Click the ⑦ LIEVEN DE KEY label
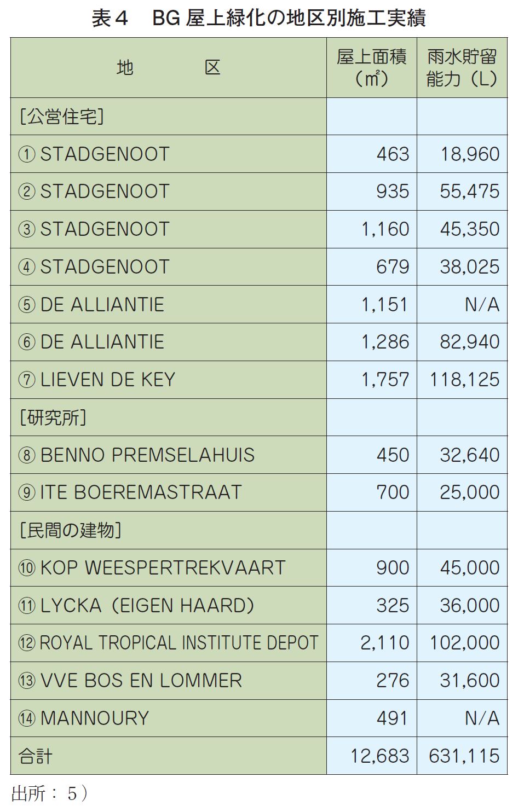The width and height of the screenshot is (524, 812). [x=96, y=380]
